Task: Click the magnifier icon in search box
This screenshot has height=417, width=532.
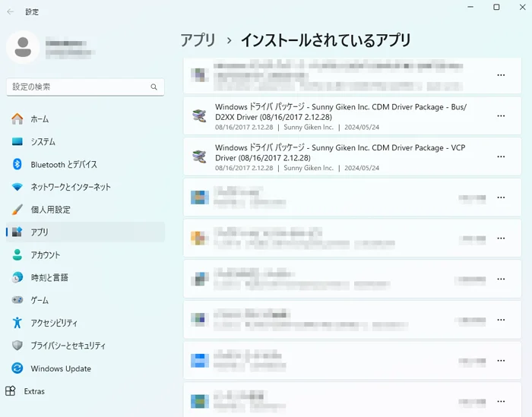Action: coord(154,87)
